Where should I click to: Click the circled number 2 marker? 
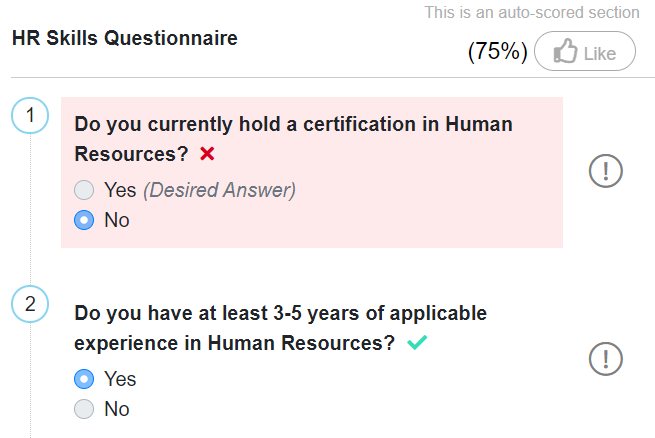click(30, 305)
